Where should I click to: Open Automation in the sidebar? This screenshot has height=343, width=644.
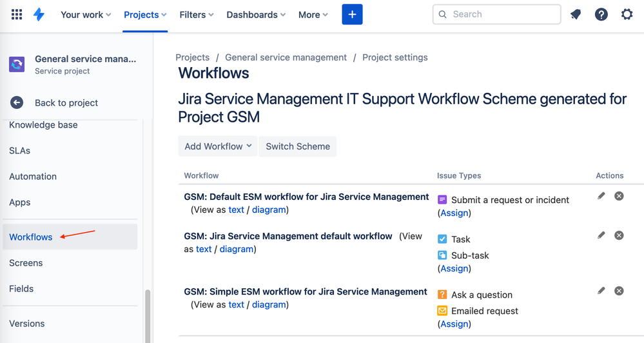(x=33, y=177)
